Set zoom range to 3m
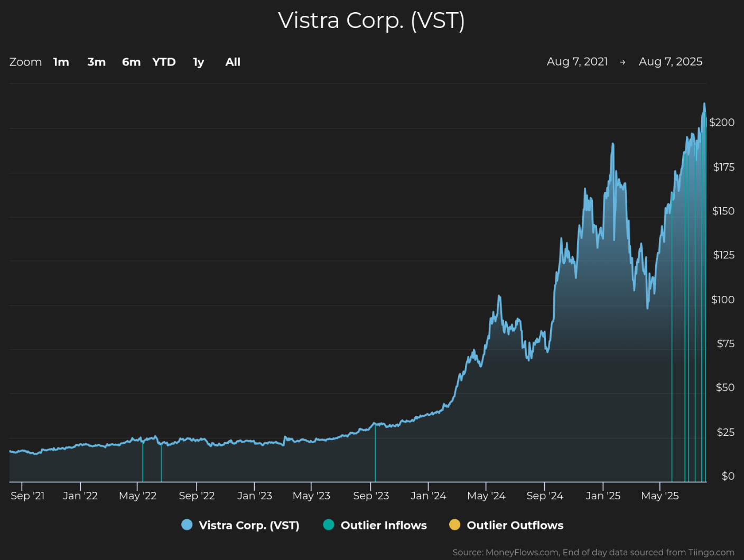 97,62
